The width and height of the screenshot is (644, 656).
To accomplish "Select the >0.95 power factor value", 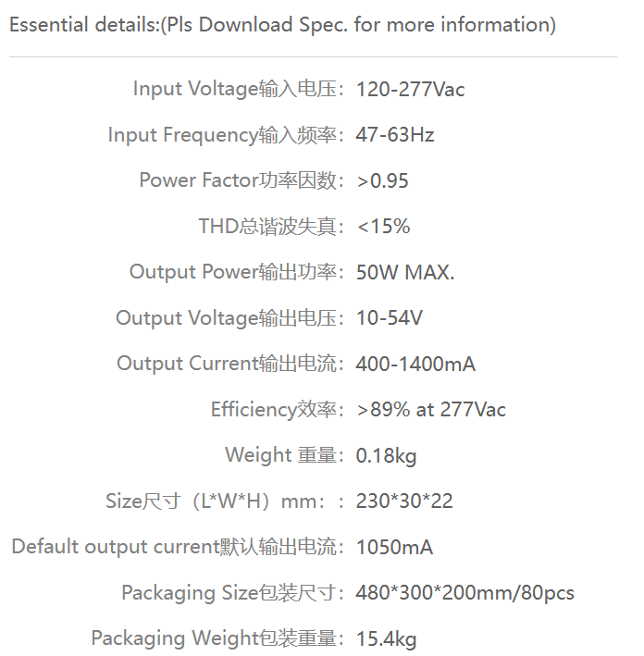I will click(x=382, y=180).
